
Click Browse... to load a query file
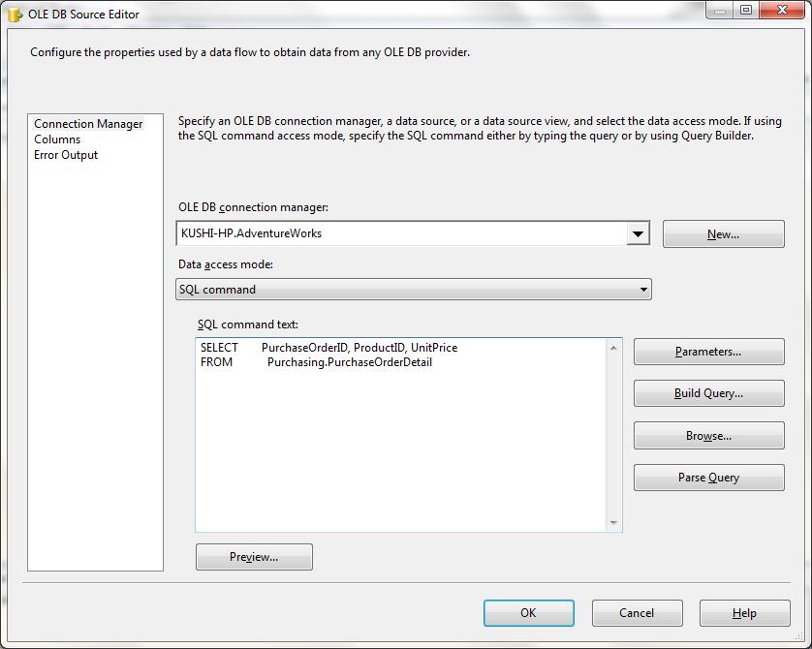pos(708,436)
